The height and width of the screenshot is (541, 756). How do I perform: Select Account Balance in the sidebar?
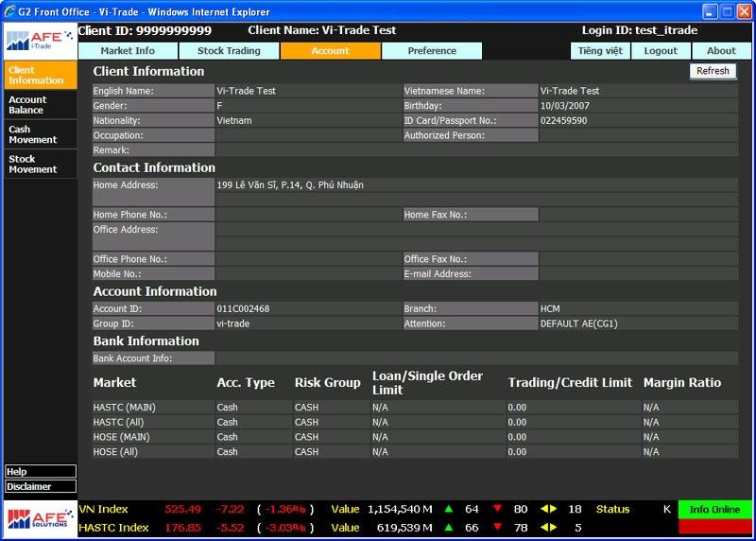(40, 105)
